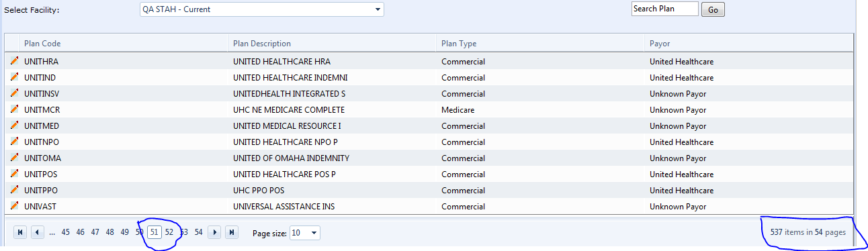This screenshot has width=868, height=251.
Task: Click United Healthcare payor in UNITHRA row
Action: pos(681,62)
